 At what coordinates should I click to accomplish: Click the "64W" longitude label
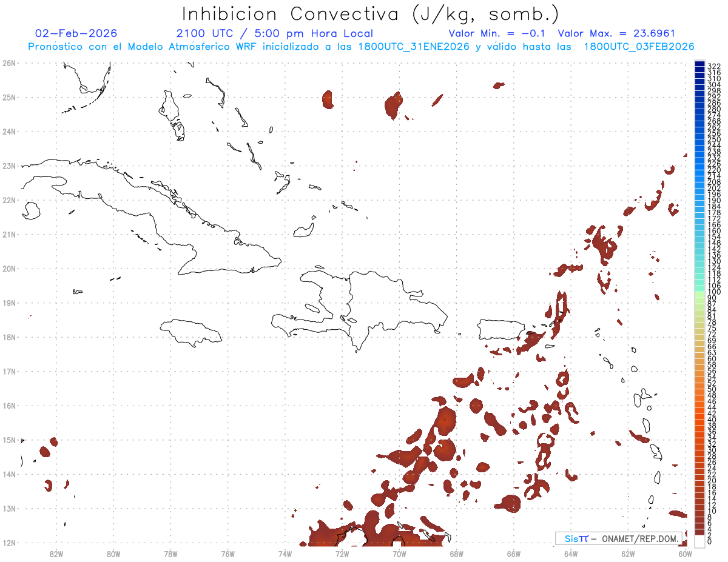[x=570, y=553]
